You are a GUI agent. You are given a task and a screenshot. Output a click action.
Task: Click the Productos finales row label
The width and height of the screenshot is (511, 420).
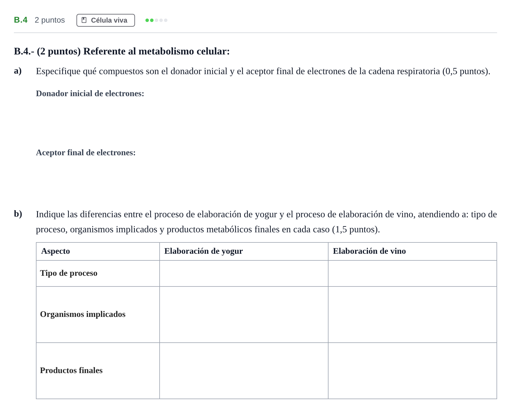71,370
